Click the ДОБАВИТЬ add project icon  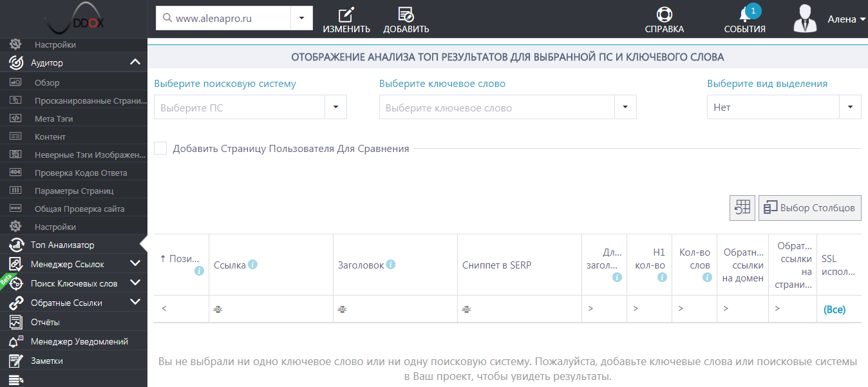click(406, 14)
